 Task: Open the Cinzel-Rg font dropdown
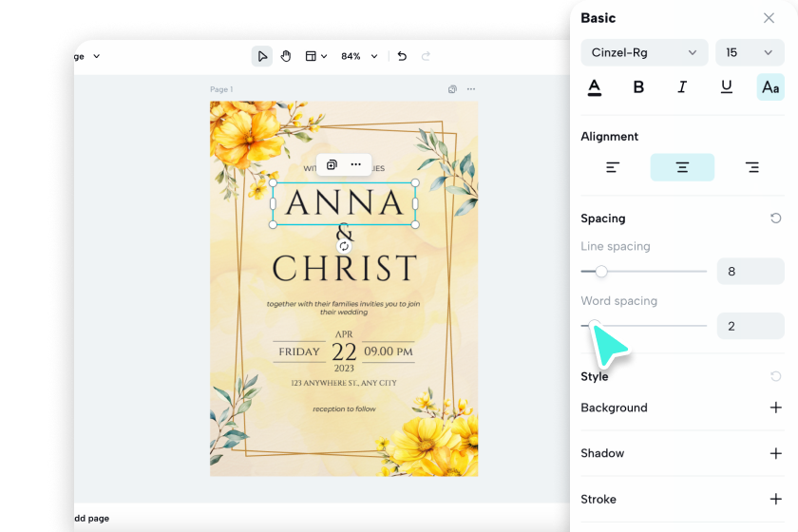[x=644, y=52]
